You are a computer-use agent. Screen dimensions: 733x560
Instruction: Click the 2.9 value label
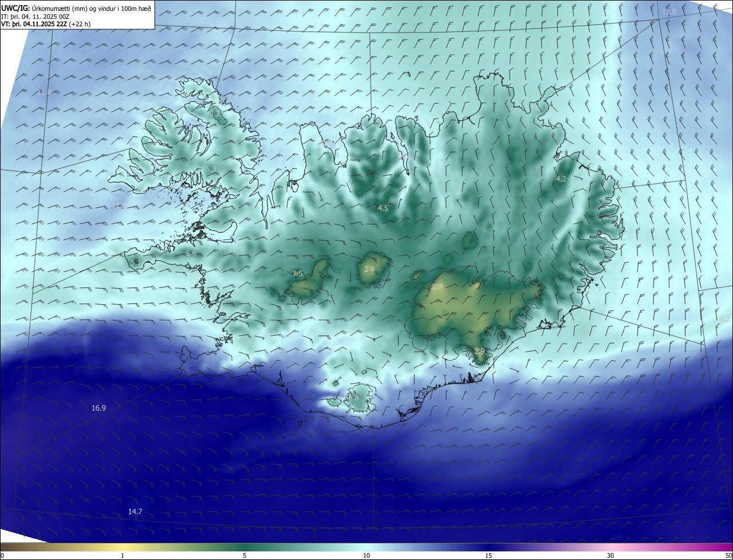coord(479,351)
